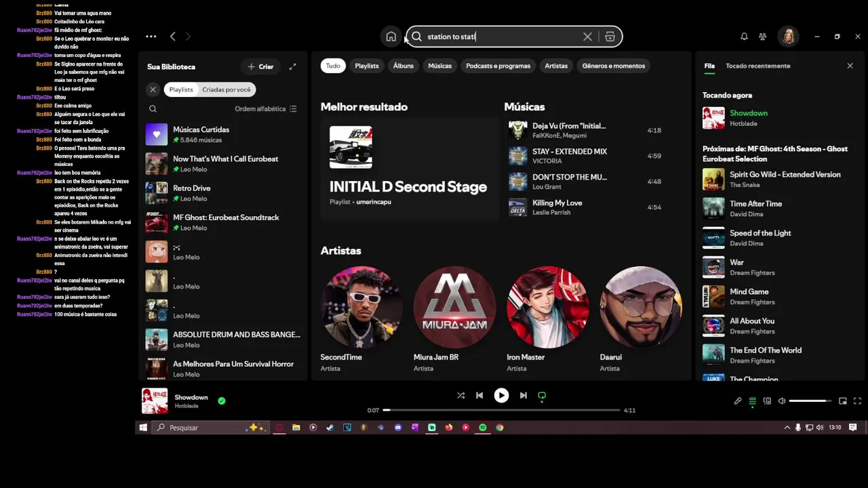Viewport: 868px width, 488px height.
Task: Open Daarui artist card
Action: tap(640, 319)
